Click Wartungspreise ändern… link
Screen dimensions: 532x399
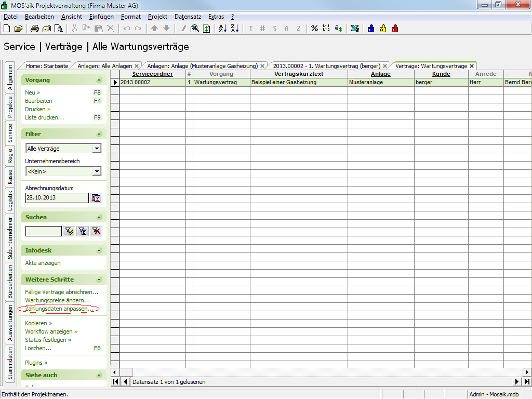pos(57,301)
